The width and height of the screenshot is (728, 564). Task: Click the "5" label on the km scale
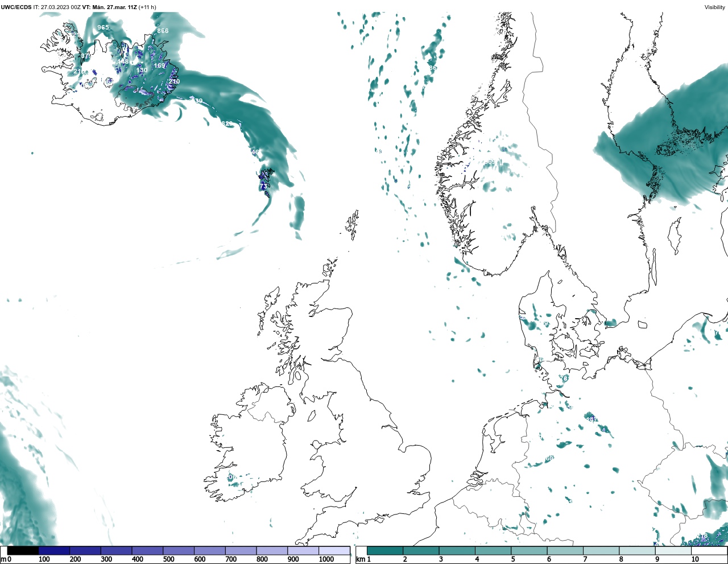pyautogui.click(x=513, y=559)
